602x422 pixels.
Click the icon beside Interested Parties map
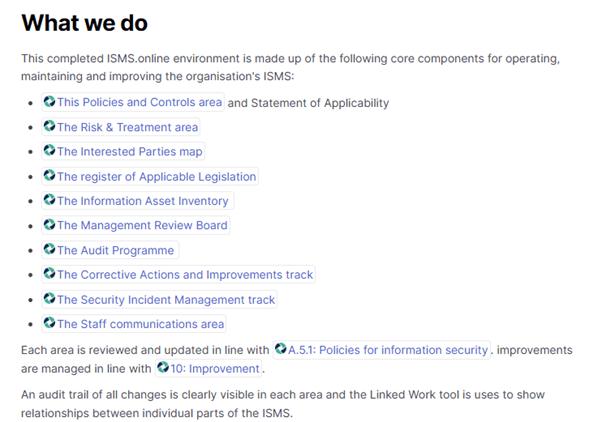coord(50,151)
